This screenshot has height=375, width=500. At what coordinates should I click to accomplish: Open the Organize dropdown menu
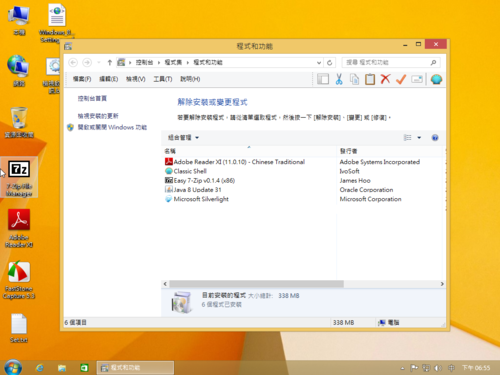tap(183, 138)
